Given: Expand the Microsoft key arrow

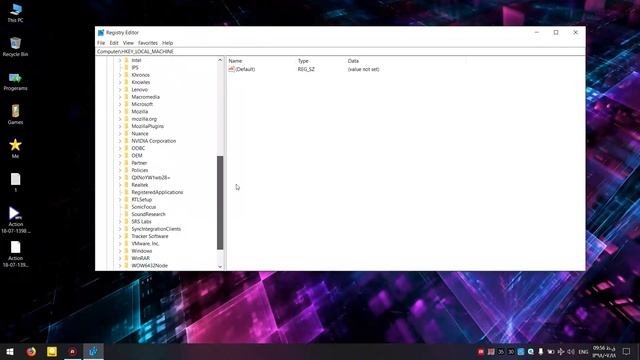Looking at the screenshot, I should (120, 104).
